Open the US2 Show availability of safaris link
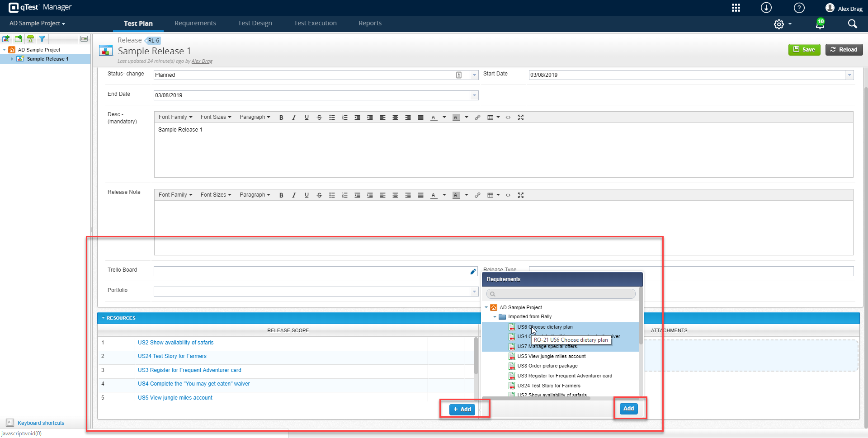The image size is (868, 438). [x=175, y=343]
